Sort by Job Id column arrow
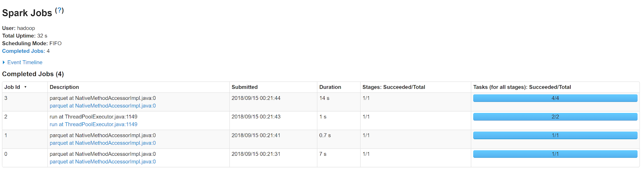This screenshot has height=179, width=644. [x=25, y=87]
